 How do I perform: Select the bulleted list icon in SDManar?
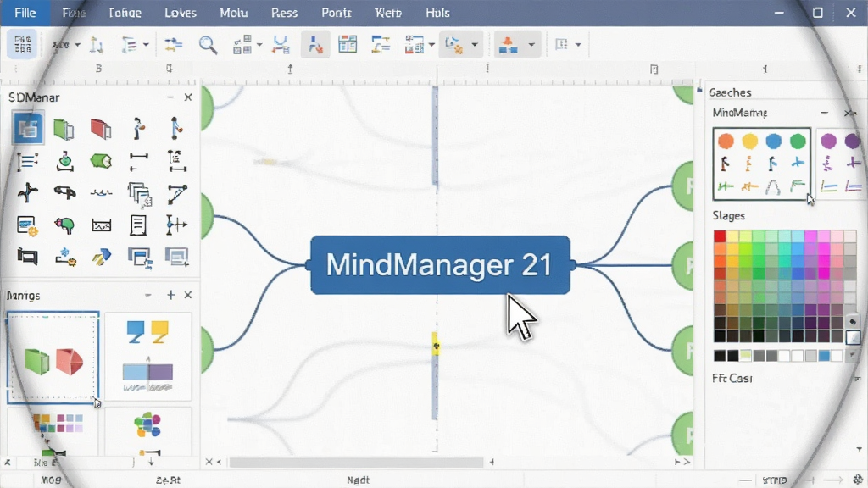click(27, 162)
